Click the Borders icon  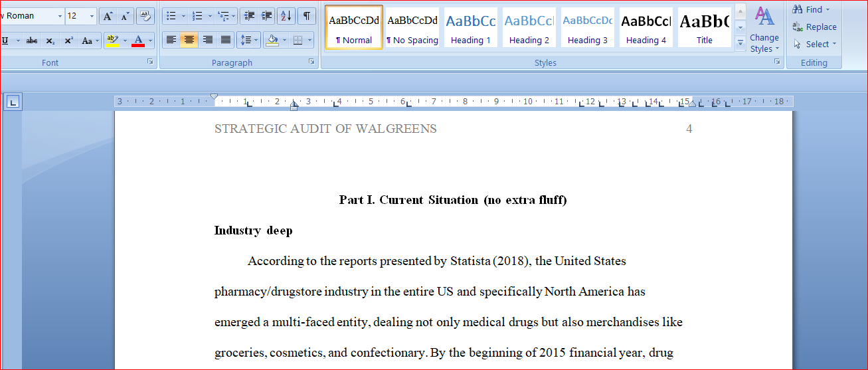click(298, 41)
